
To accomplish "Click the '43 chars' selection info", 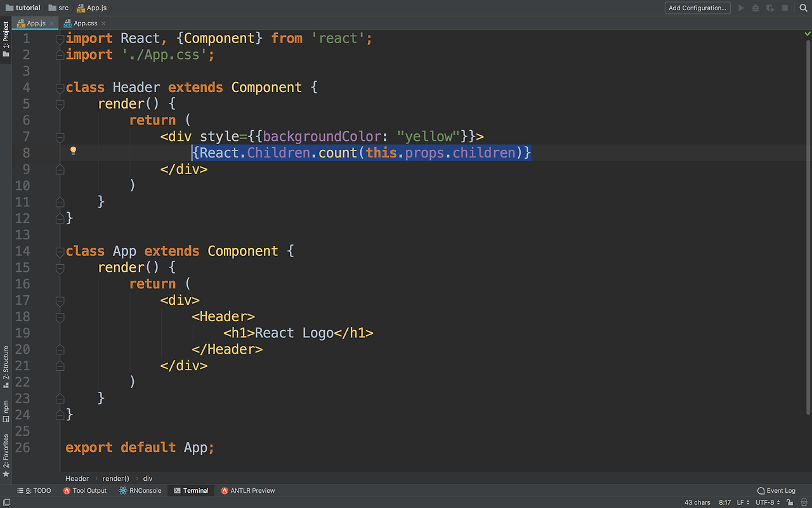I will (697, 502).
